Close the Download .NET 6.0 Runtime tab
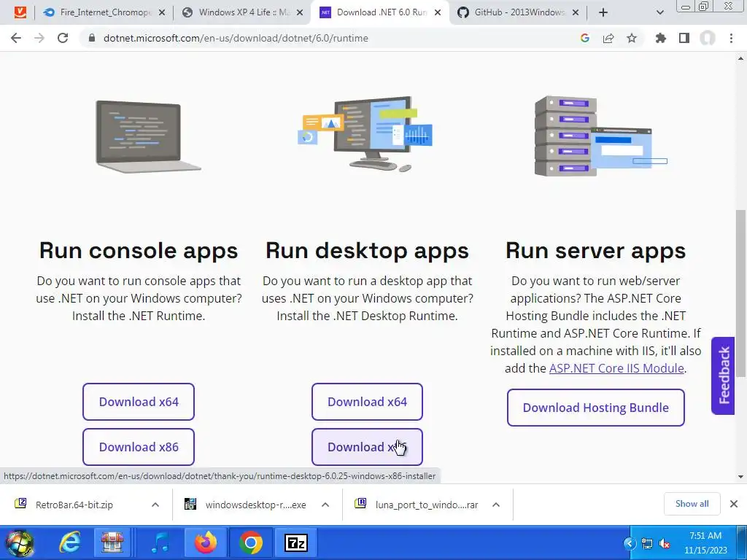Viewport: 747px width, 560px height. pyautogui.click(x=438, y=13)
